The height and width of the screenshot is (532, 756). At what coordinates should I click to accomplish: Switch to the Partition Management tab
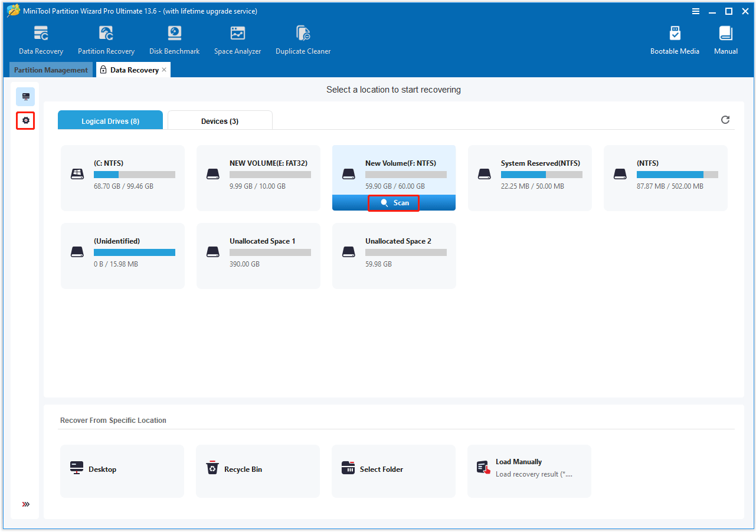[x=51, y=70]
